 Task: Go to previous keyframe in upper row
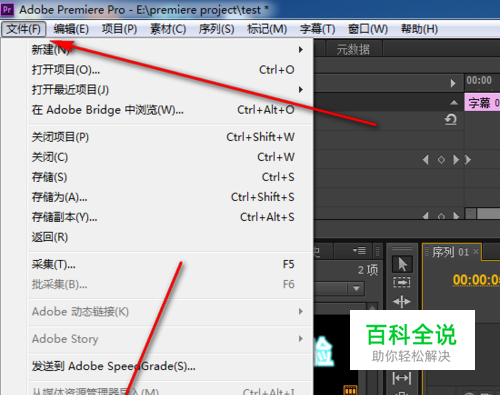click(x=425, y=160)
